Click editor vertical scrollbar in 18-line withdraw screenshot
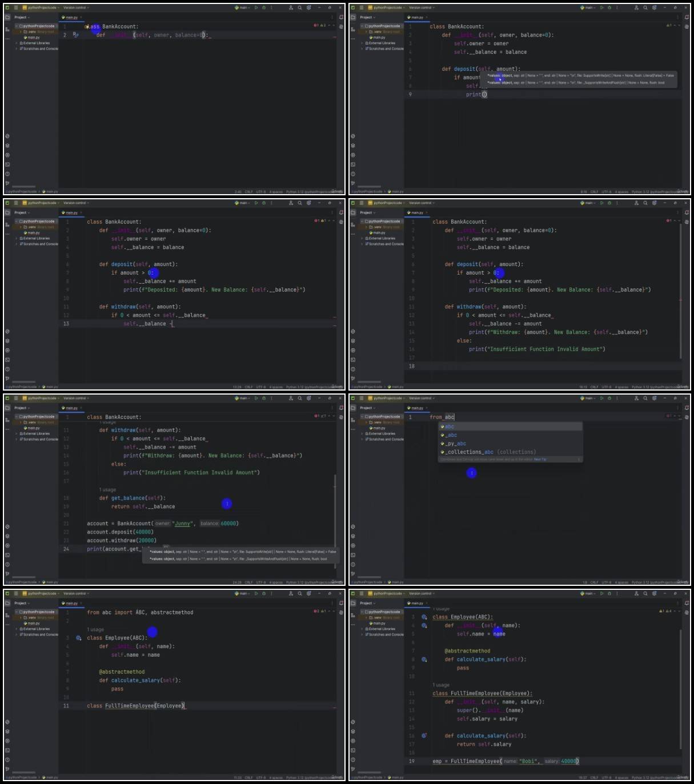Image resolution: width=694 pixels, height=784 pixels. (x=680, y=291)
